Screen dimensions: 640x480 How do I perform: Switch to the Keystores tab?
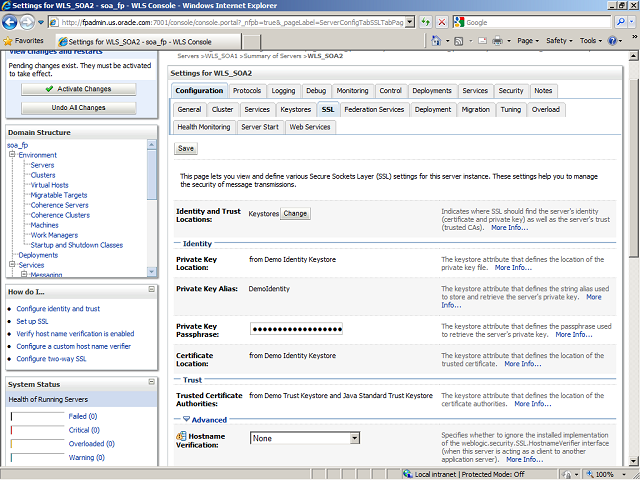click(295, 109)
